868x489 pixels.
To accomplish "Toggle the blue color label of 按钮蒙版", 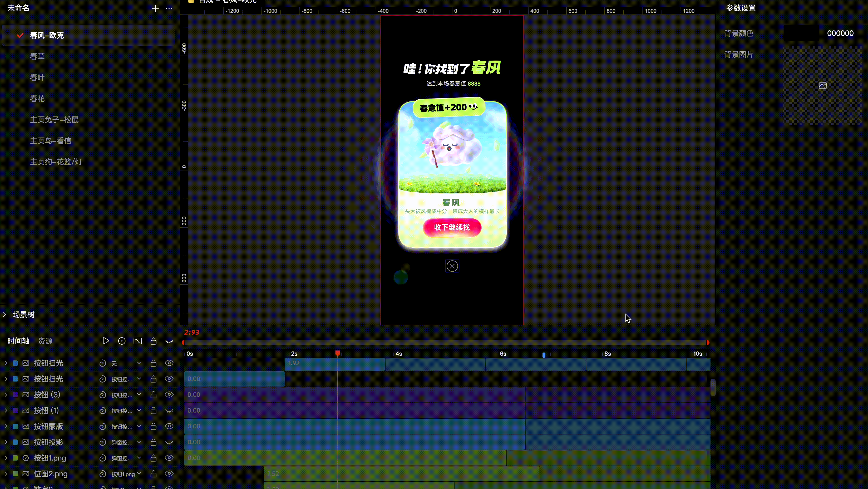I will click(x=15, y=426).
